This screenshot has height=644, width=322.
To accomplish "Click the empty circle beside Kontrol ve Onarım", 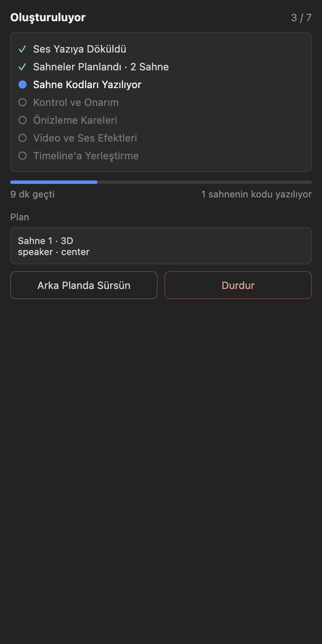I will (22, 103).
